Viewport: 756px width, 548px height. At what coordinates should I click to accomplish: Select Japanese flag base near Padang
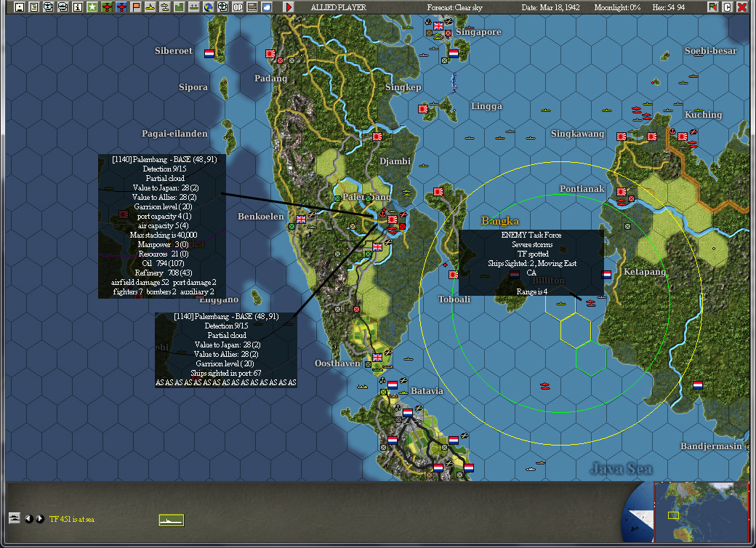270,54
